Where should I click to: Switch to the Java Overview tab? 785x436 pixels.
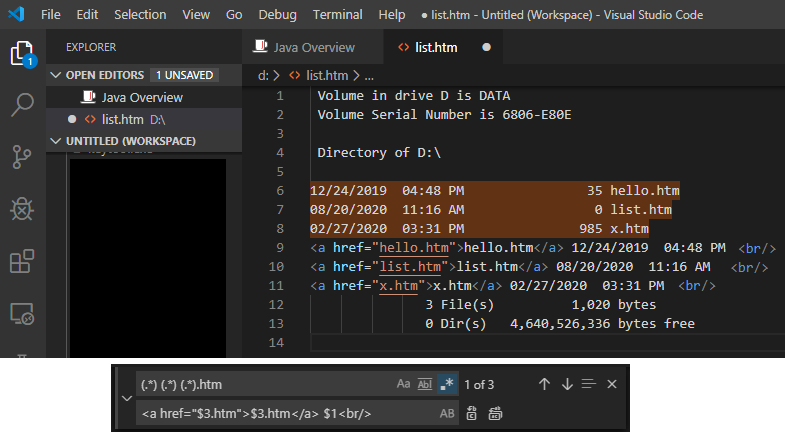point(313,47)
